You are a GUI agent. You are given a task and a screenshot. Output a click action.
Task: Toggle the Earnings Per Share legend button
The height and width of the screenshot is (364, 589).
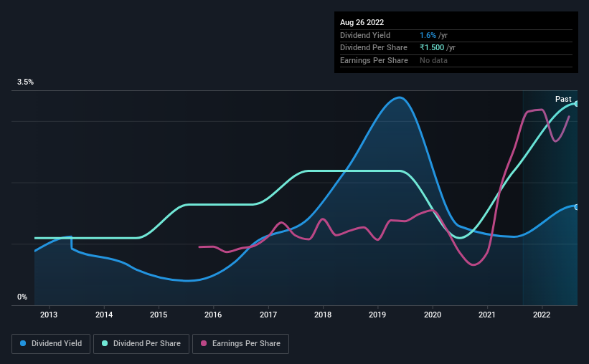pos(240,344)
